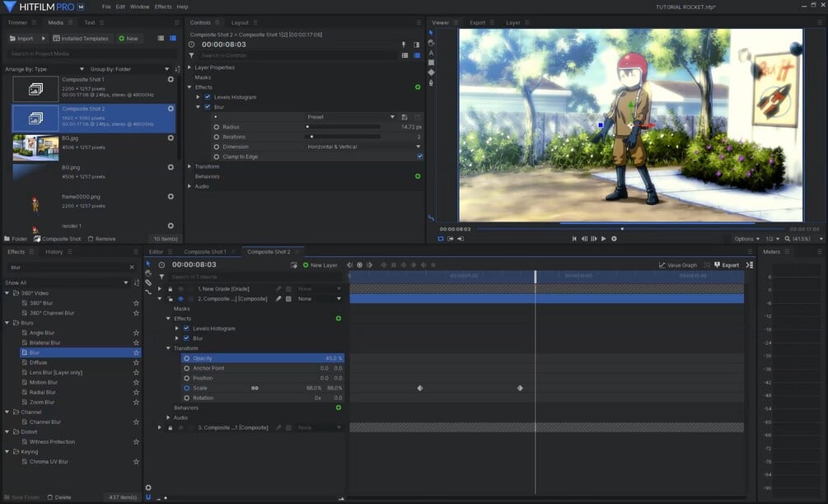Screen dimensions: 828x504
Task: Collapse the Blurs effects folder
Action: (x=7, y=323)
